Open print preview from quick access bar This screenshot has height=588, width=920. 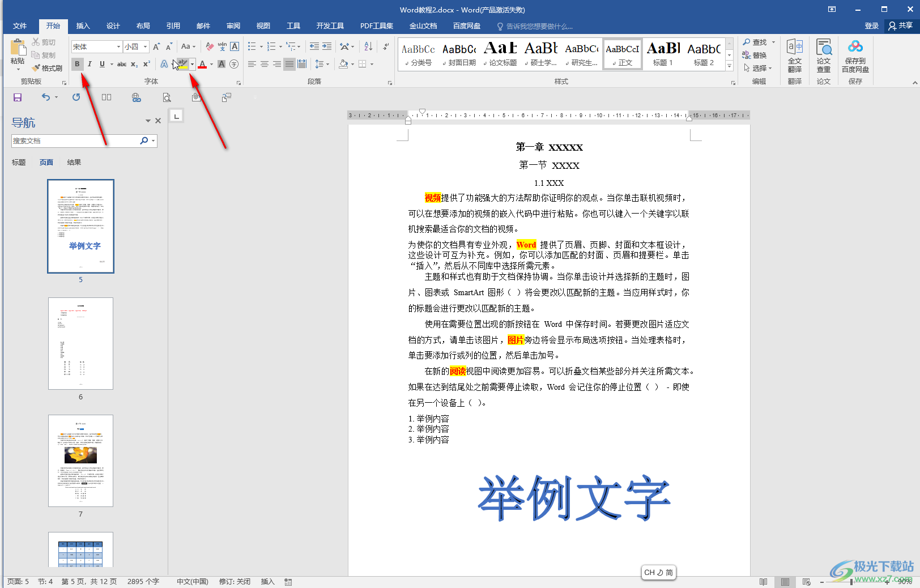(x=167, y=97)
